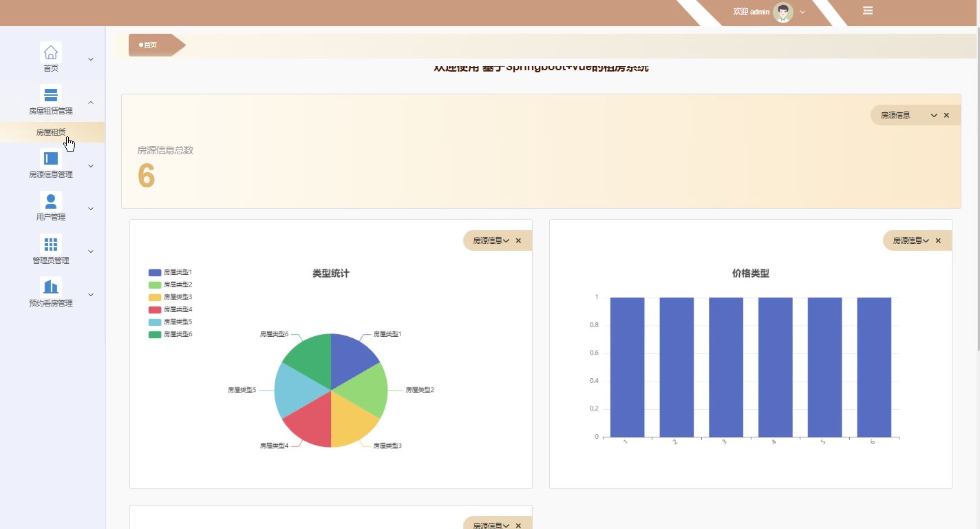Select 房屋租赁管理 menu label
The image size is (980, 529).
coord(51,111)
